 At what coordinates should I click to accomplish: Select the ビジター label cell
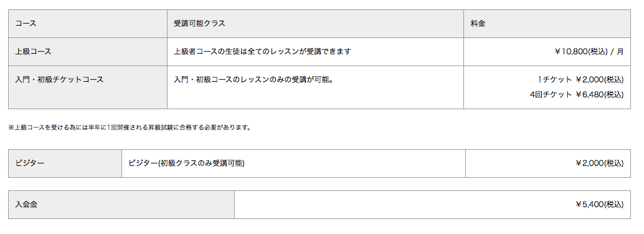click(65, 163)
